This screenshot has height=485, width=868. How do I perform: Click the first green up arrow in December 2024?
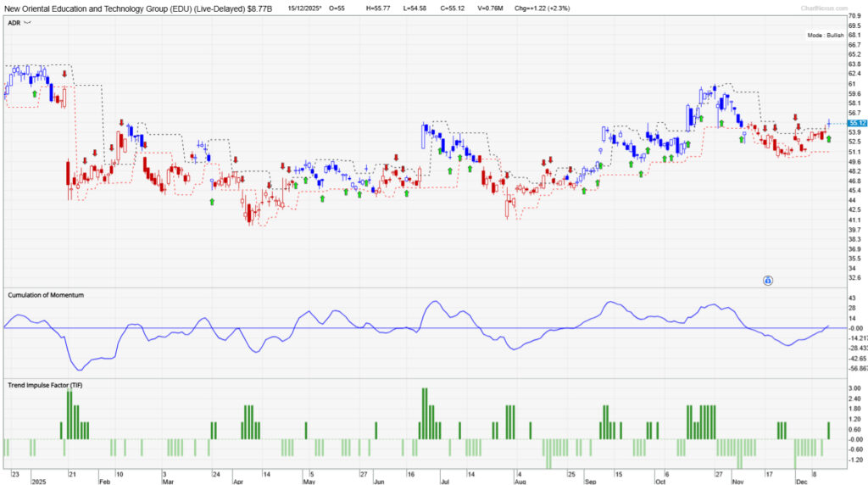[35, 94]
